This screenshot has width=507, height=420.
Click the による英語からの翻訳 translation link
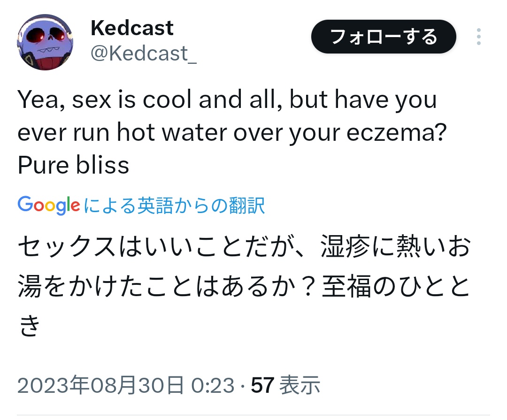[x=174, y=206]
